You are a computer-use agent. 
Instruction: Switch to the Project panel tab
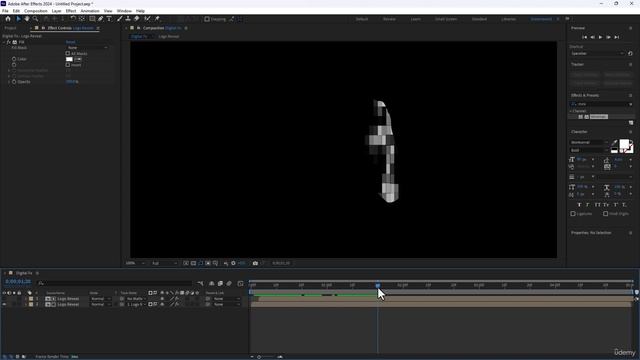tap(10, 28)
